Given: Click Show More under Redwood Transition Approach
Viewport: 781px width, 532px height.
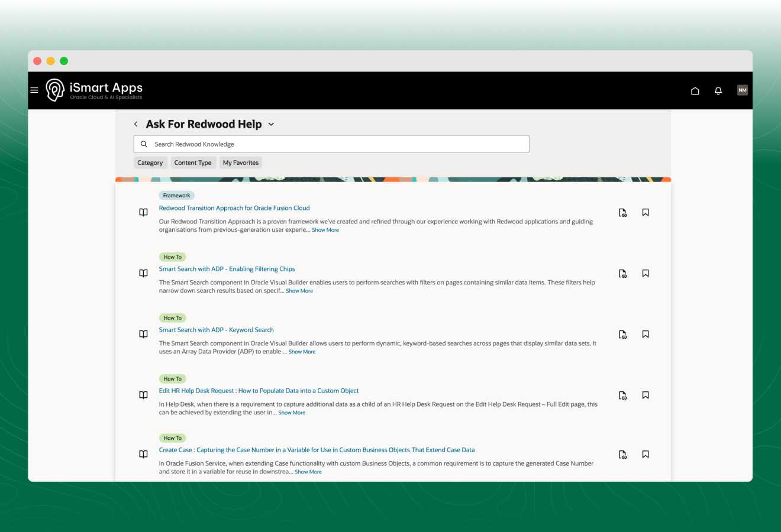Looking at the screenshot, I should (325, 229).
